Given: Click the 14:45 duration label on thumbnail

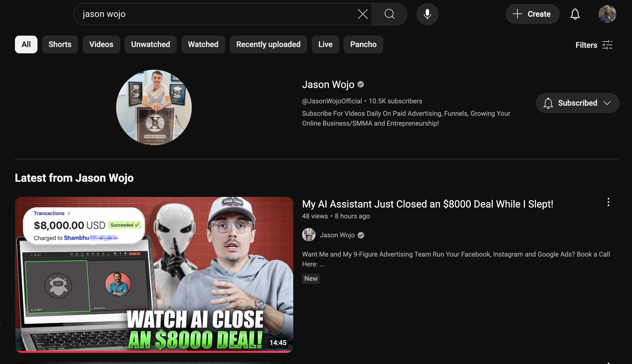Looking at the screenshot, I should (278, 343).
